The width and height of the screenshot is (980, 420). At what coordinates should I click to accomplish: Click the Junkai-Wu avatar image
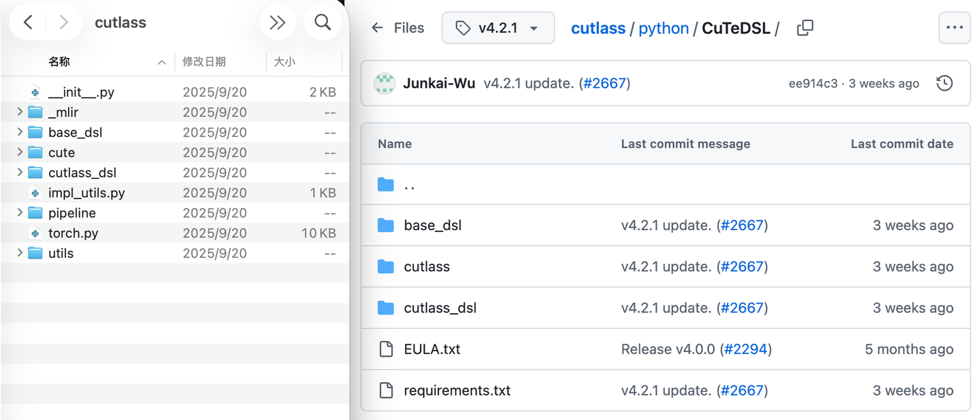click(385, 84)
